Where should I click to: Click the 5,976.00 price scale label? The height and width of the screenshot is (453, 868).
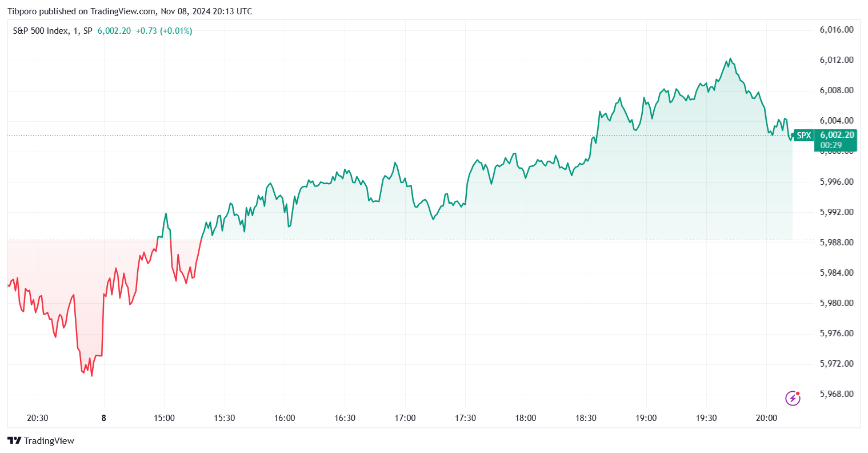(837, 333)
